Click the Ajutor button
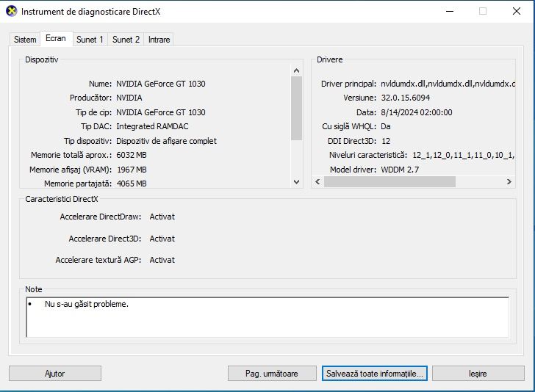This screenshot has height=392, width=535. point(55,373)
